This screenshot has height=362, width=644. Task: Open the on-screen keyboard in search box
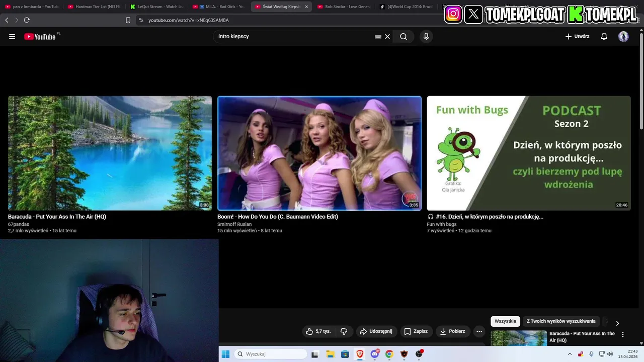(378, 36)
